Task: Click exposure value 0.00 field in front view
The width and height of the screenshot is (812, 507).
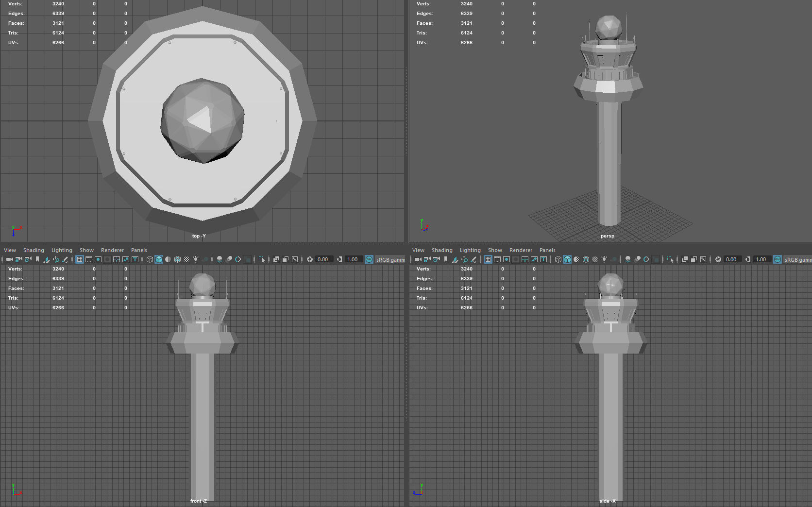Action: click(324, 259)
